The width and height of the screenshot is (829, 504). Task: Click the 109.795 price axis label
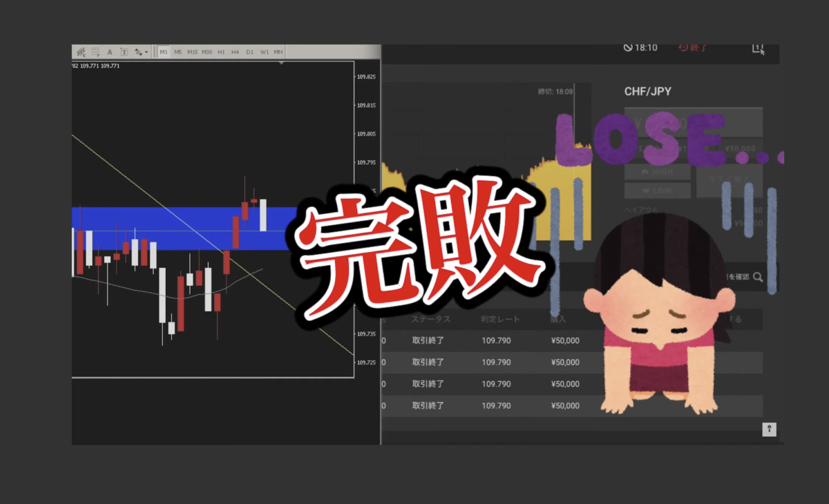367,163
